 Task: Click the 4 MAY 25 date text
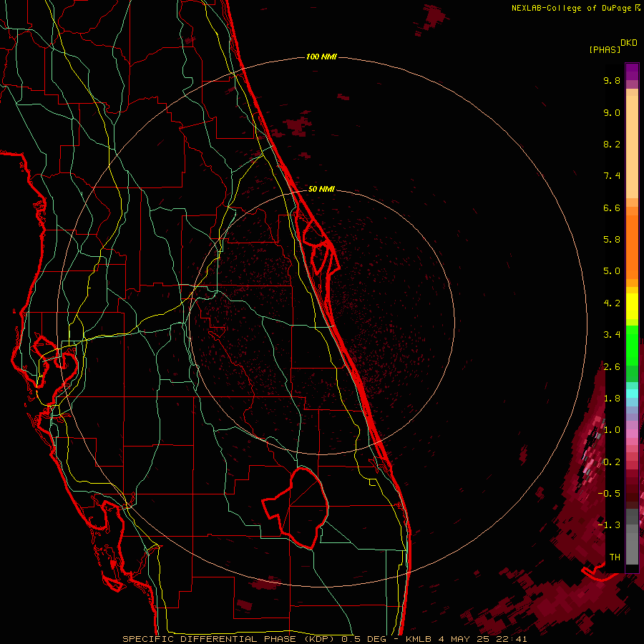pos(464,639)
